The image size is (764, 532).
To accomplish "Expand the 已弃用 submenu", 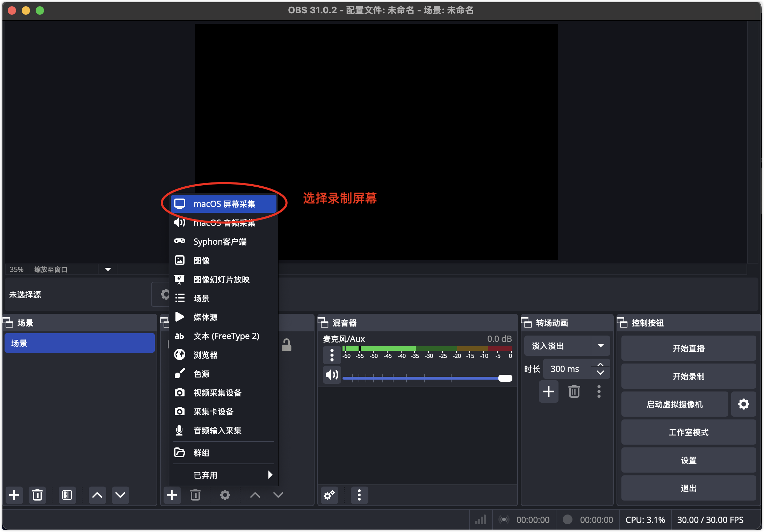I will 224,475.
